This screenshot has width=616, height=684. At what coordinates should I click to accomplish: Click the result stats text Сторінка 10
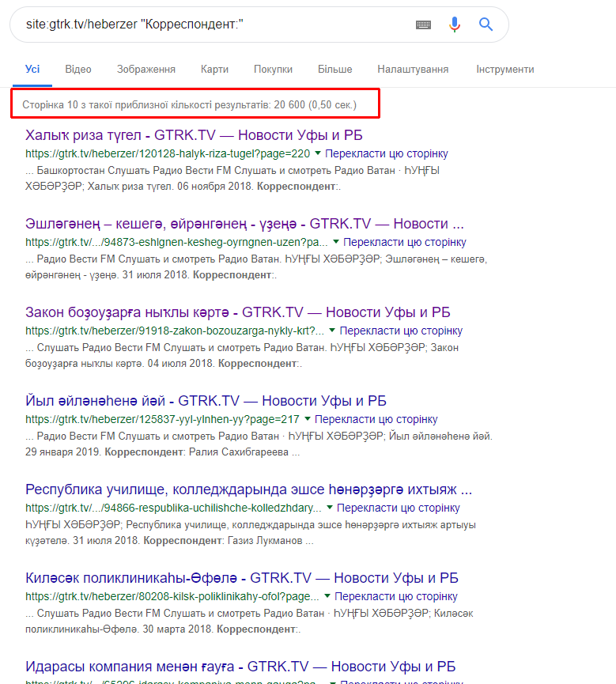click(x=189, y=105)
